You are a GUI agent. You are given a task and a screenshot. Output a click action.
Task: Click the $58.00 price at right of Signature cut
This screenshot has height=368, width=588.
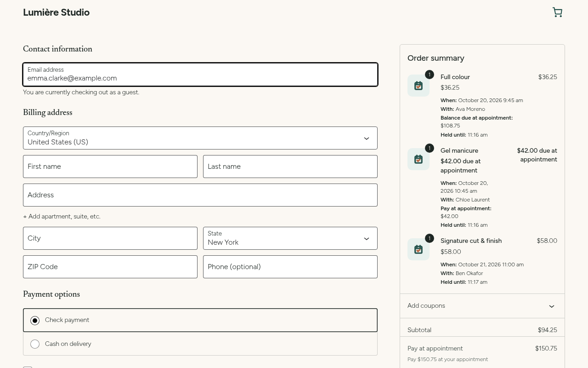pyautogui.click(x=547, y=241)
